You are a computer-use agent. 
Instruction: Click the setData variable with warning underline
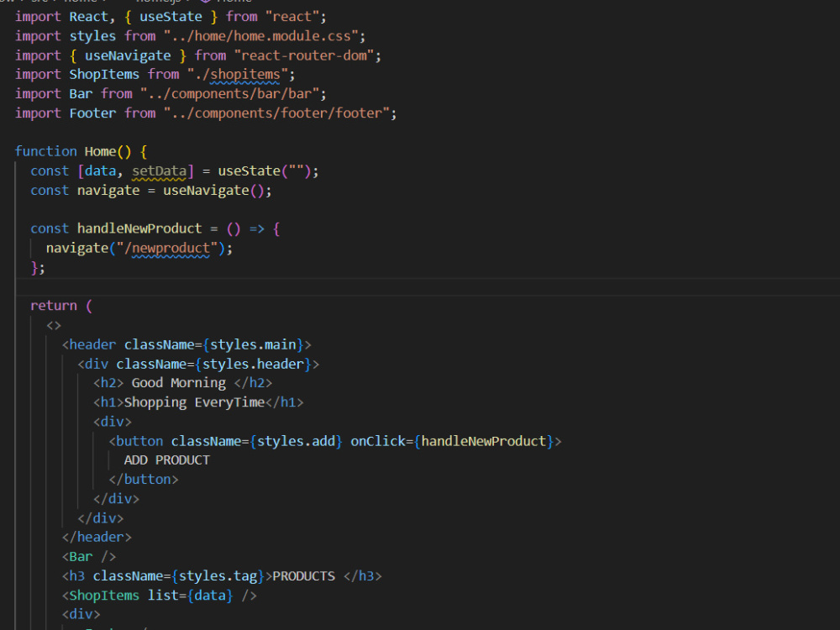tap(159, 171)
